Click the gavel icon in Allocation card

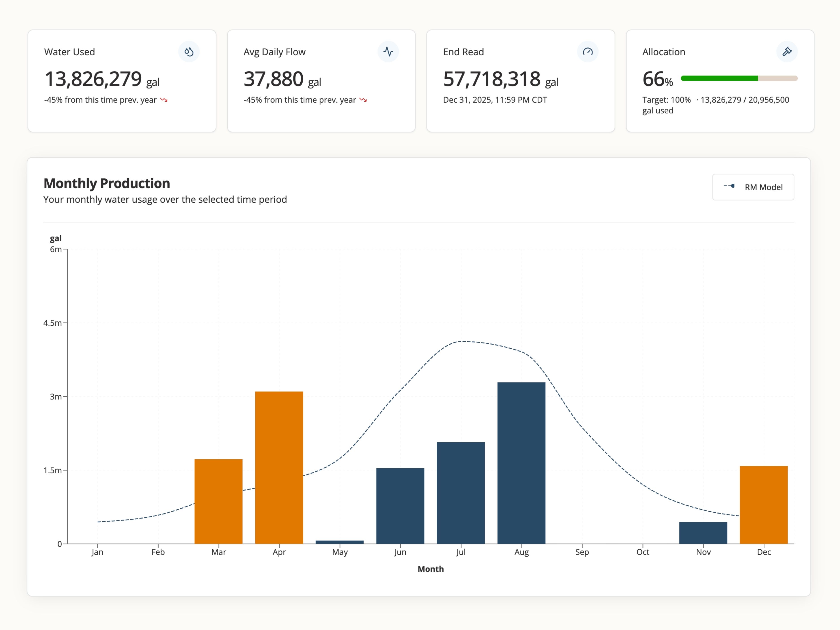[787, 52]
